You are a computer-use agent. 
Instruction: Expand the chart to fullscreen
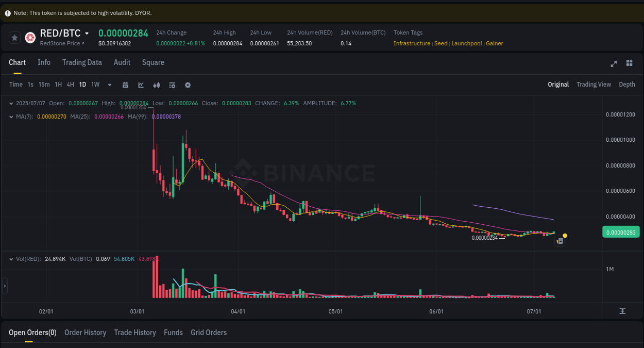[613, 63]
